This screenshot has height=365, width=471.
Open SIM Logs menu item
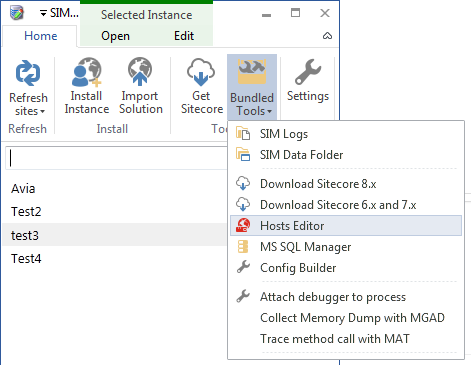pyautogui.click(x=346, y=134)
